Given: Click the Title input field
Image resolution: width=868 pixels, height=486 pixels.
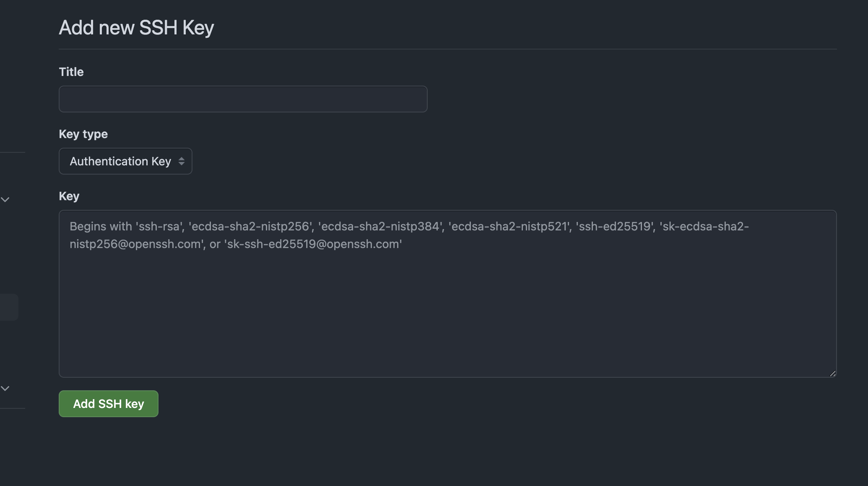Looking at the screenshot, I should coord(243,99).
